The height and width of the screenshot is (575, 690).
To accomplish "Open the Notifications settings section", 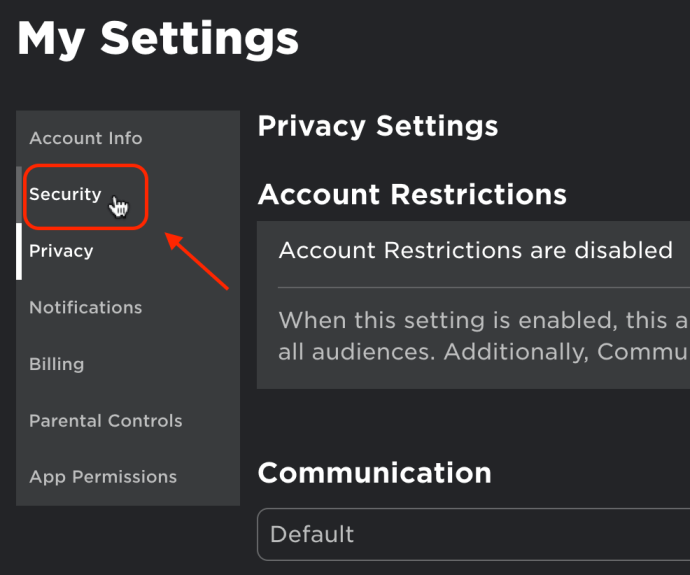I will [86, 307].
